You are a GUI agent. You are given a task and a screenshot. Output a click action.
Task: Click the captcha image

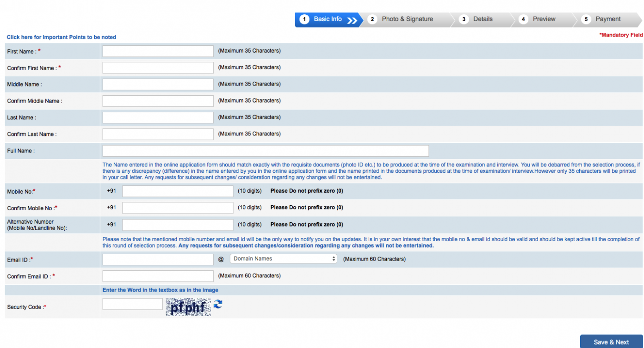188,307
